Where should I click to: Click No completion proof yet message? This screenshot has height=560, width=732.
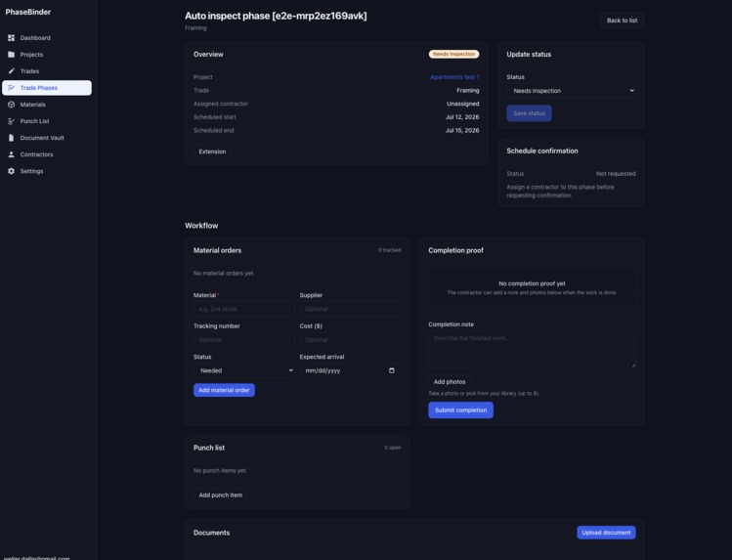[532, 283]
